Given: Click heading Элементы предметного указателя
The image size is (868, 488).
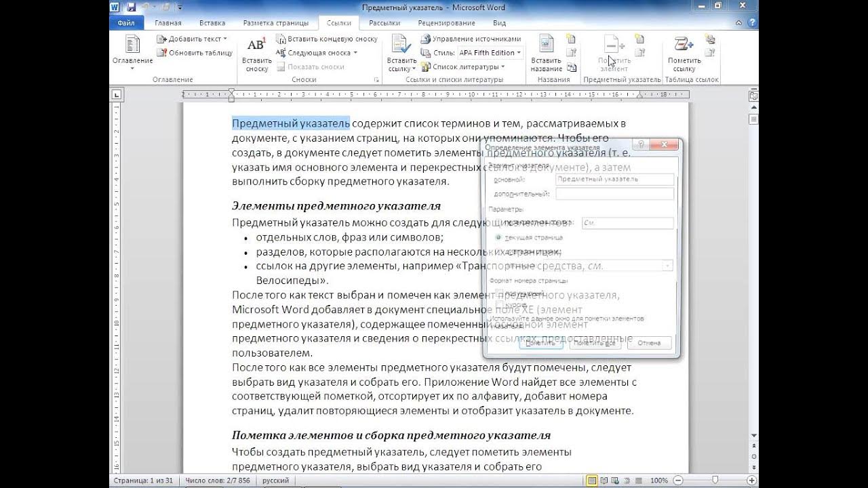Looking at the screenshot, I should pyautogui.click(x=336, y=205).
